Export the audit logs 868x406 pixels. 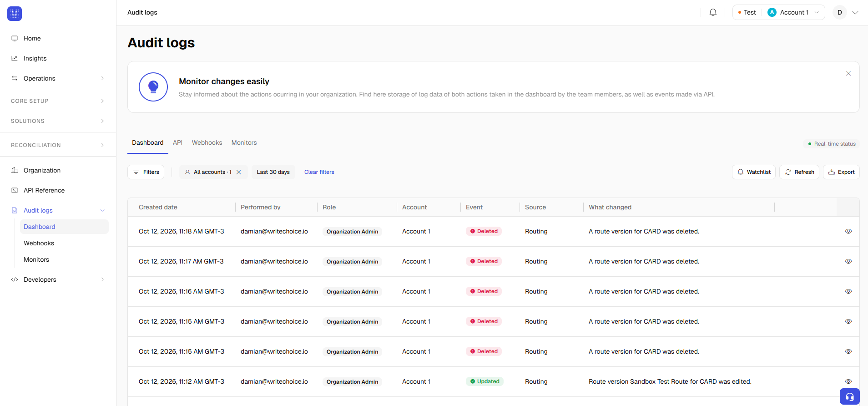tap(841, 172)
